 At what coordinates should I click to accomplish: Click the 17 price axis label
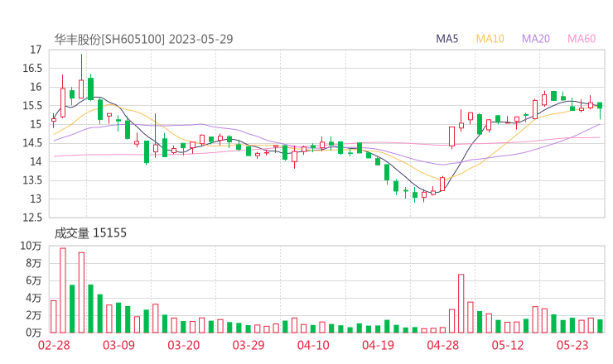[36, 50]
